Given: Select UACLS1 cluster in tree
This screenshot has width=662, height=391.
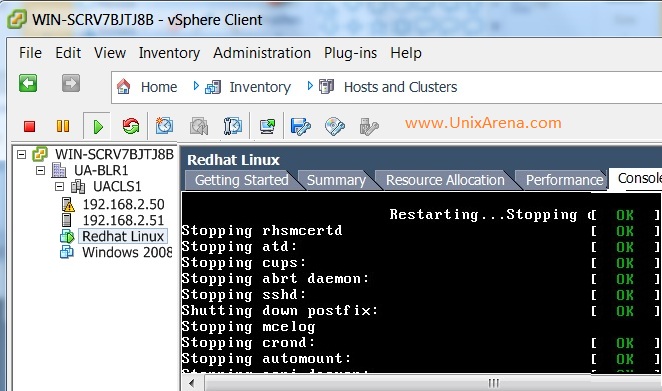Looking at the screenshot, I should (117, 187).
